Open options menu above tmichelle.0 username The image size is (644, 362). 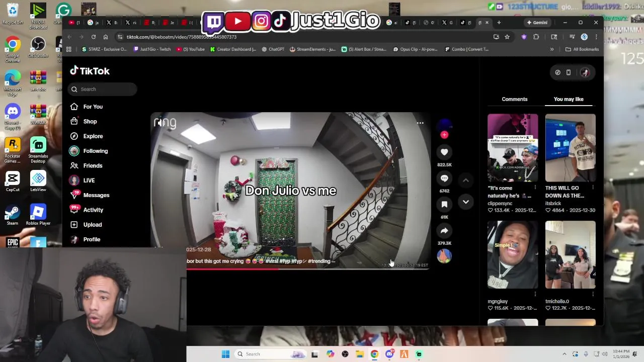pyautogui.click(x=593, y=294)
